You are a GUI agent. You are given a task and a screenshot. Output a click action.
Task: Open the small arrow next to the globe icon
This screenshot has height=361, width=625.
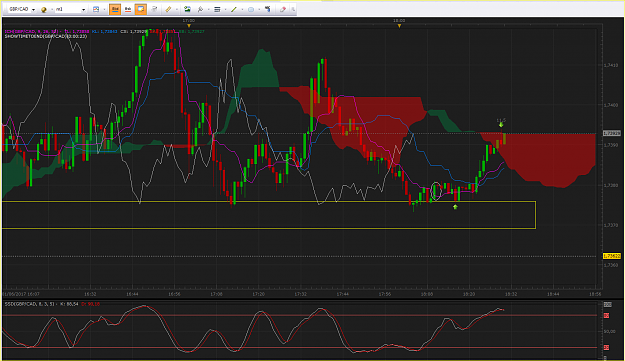coord(52,10)
